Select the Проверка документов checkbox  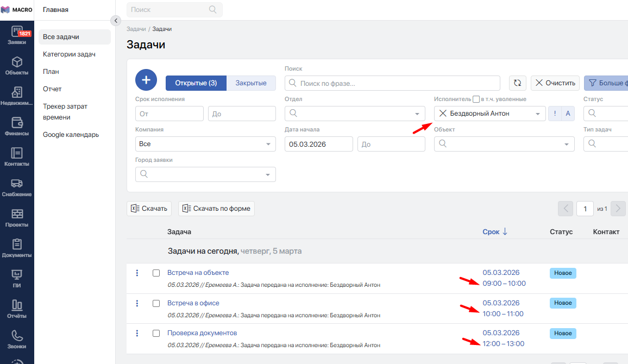156,333
